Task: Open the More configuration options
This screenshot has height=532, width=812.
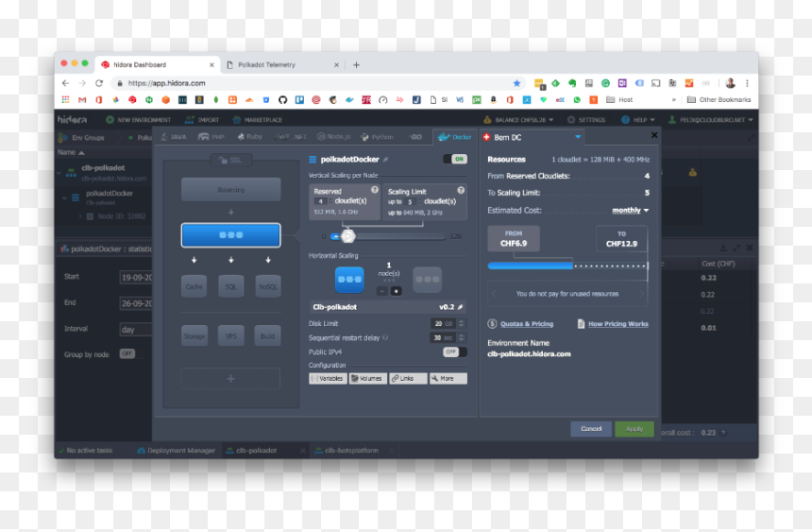Action: coord(448,379)
